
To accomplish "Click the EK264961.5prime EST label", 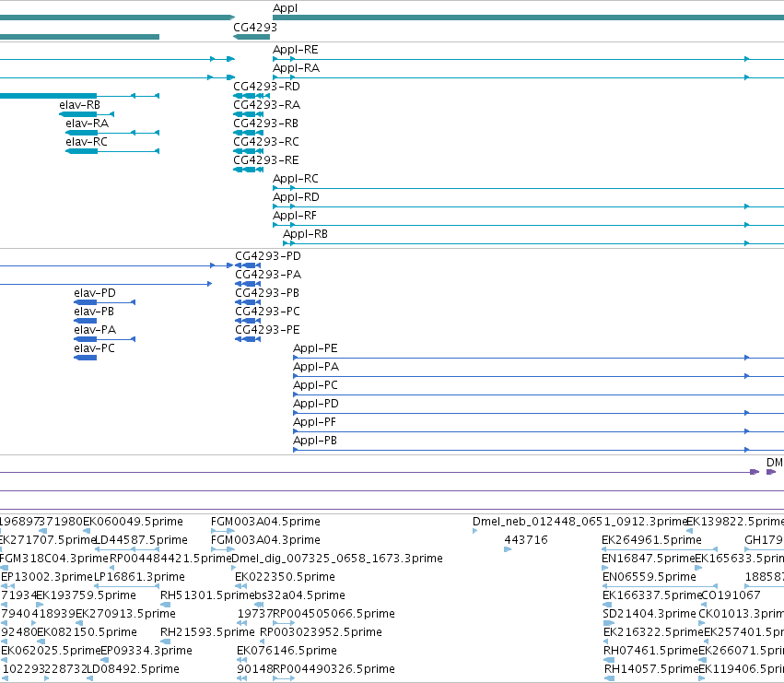I will (652, 540).
